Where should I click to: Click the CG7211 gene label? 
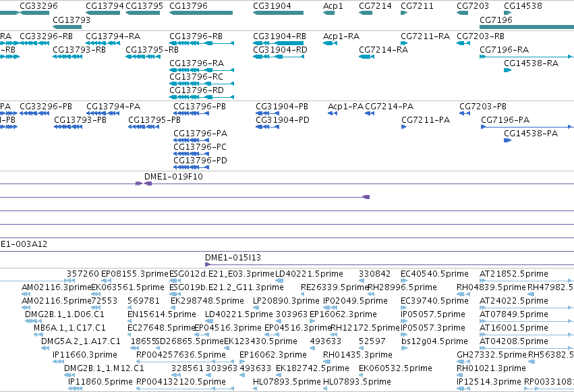click(417, 6)
